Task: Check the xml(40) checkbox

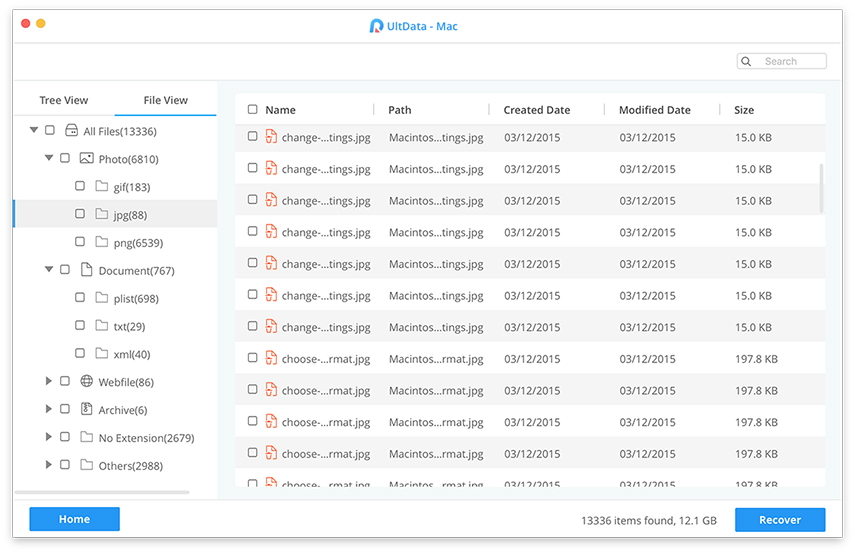Action: [80, 352]
